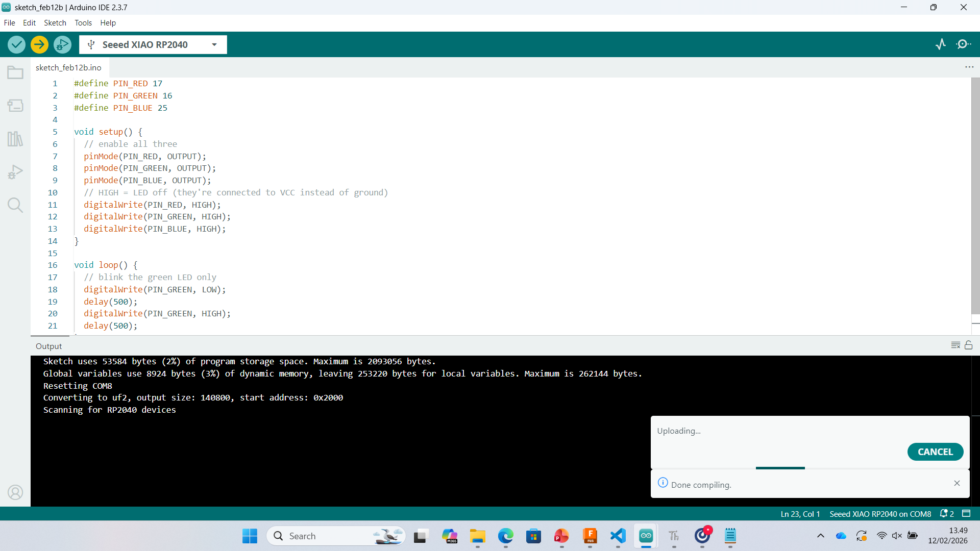Verify the sketch with the checkmark icon
This screenshot has height=551, width=980.
pyautogui.click(x=16, y=44)
